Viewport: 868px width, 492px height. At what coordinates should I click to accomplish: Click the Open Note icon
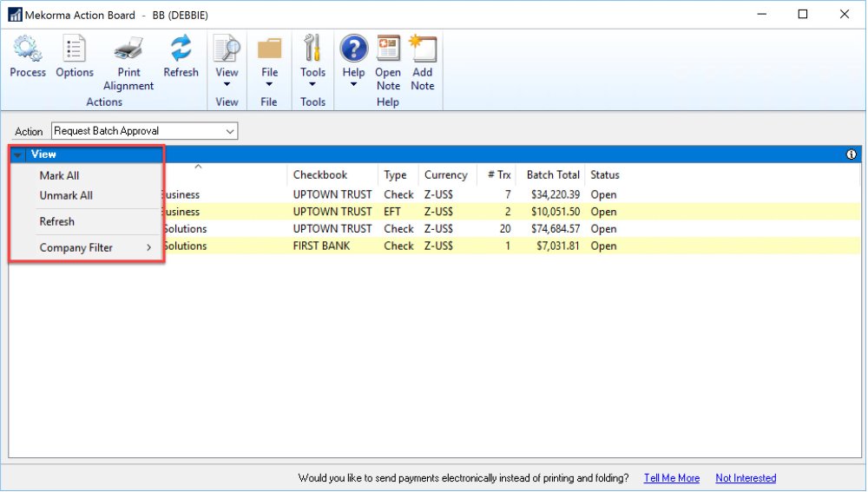tap(388, 49)
